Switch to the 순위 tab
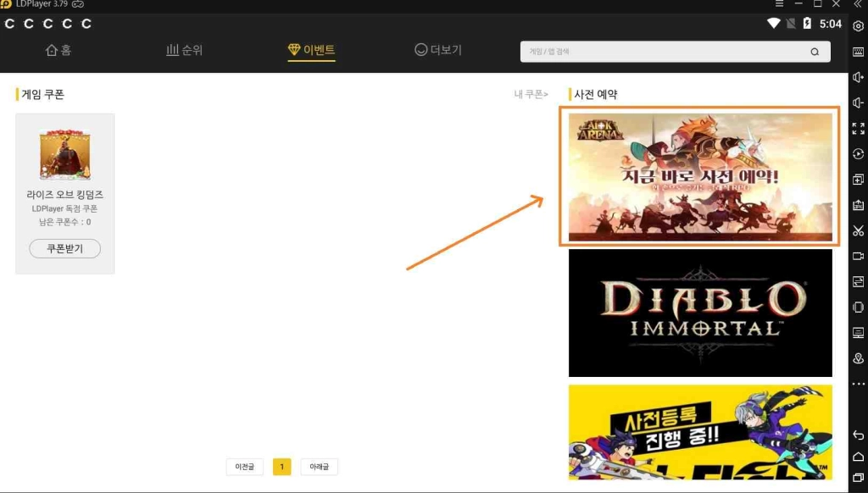The height and width of the screenshot is (493, 868). (x=184, y=50)
